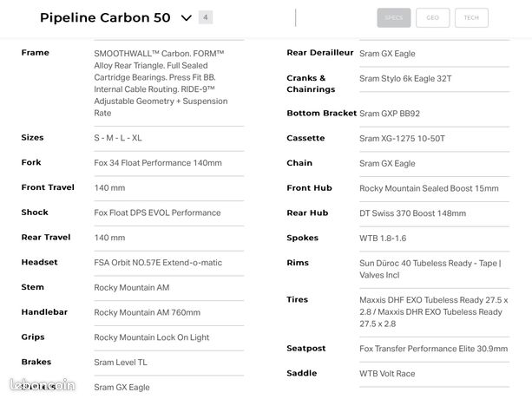Image resolution: width=532 pixels, height=399 pixels.
Task: Select the 'Sizes' label
Action: [x=33, y=138]
